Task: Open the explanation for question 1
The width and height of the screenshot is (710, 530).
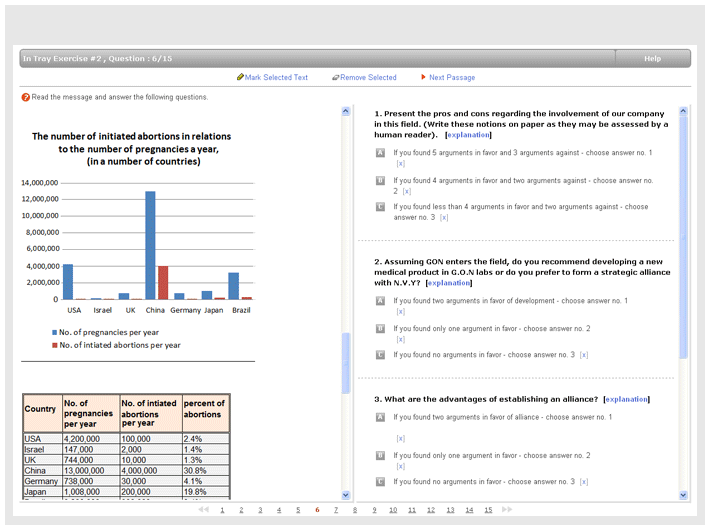Action: click(x=468, y=134)
